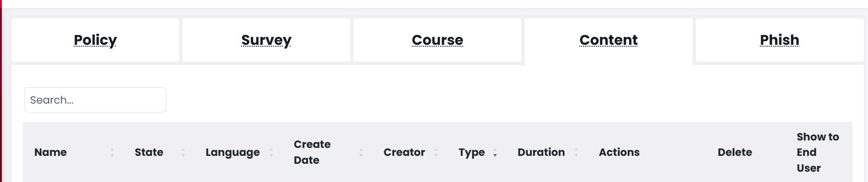Go to the Course tab

pos(437,40)
